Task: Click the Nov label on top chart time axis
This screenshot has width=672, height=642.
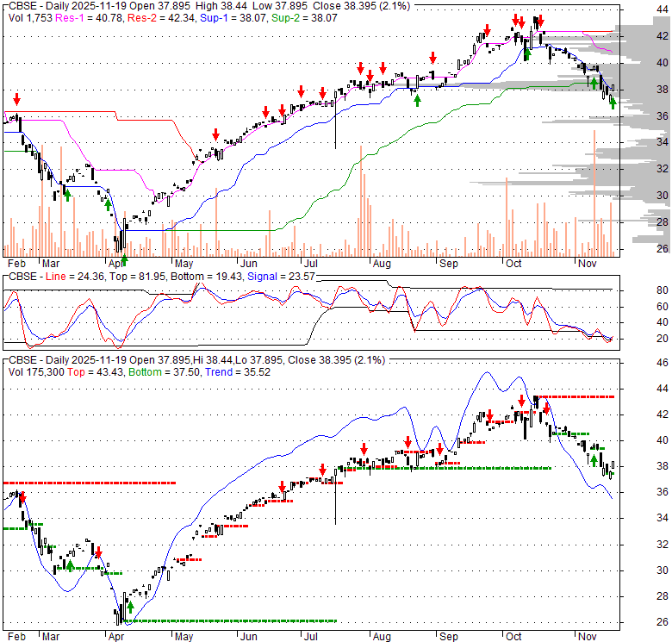Action: tap(588, 264)
